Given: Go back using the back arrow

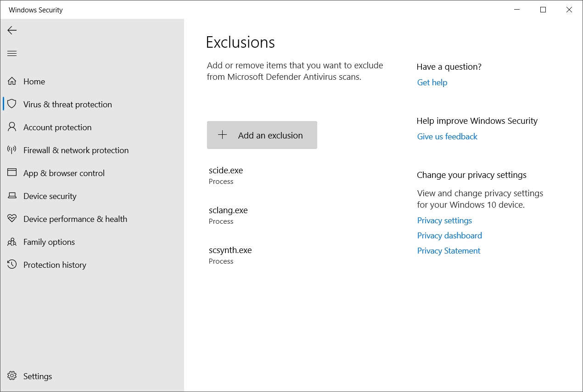Looking at the screenshot, I should point(12,30).
